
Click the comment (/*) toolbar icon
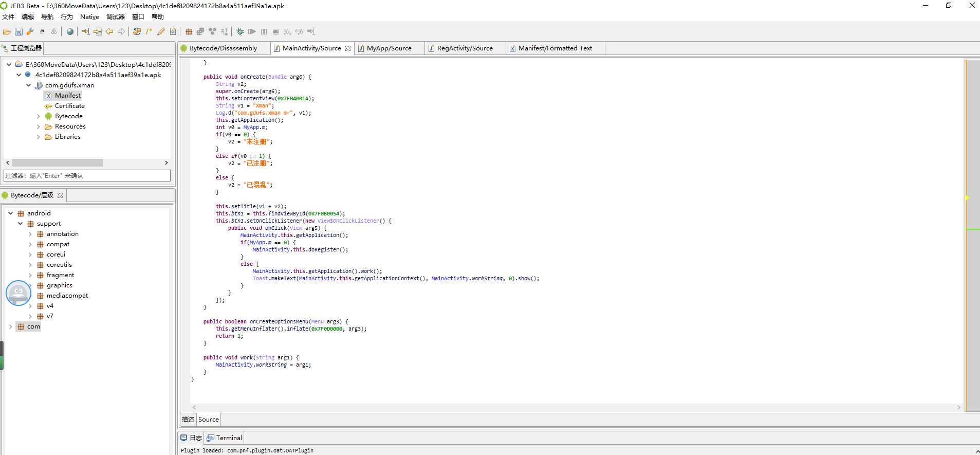pos(149,32)
